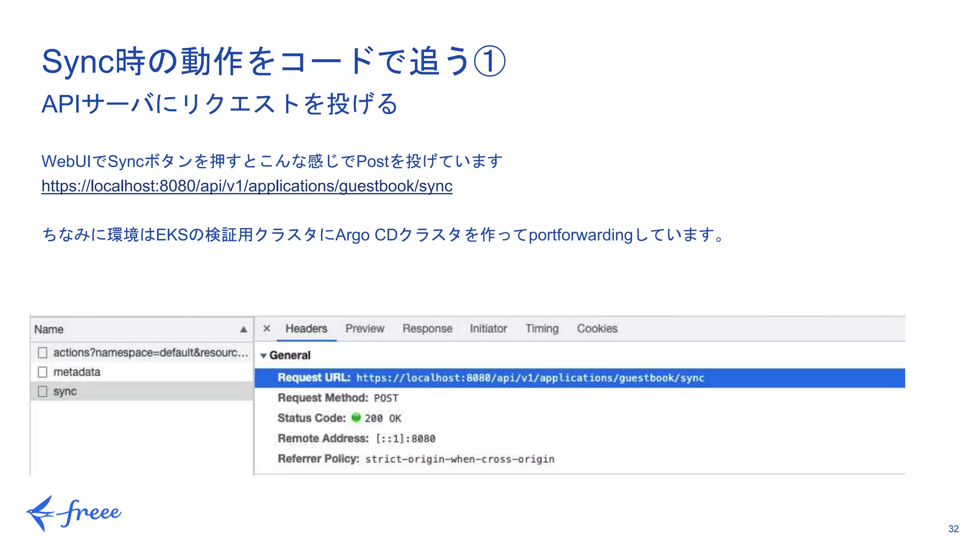Tick the checkbox next to actions?namespace request
Viewport: 980px width, 551px height.
click(43, 353)
